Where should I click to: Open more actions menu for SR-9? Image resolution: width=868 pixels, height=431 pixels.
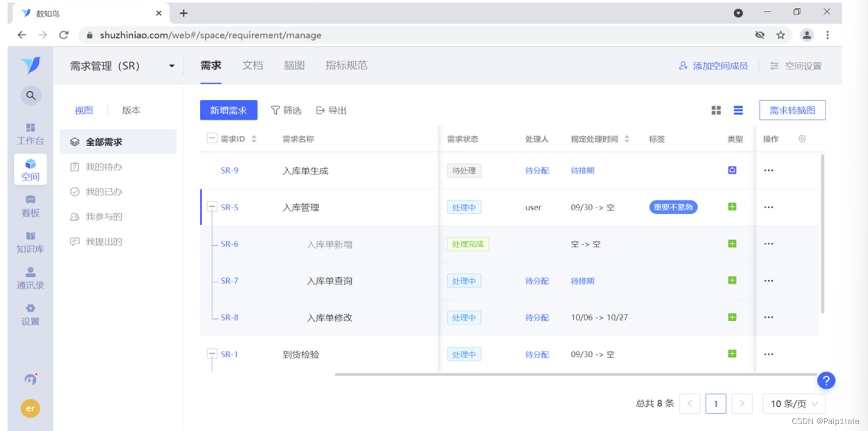pyautogui.click(x=769, y=170)
